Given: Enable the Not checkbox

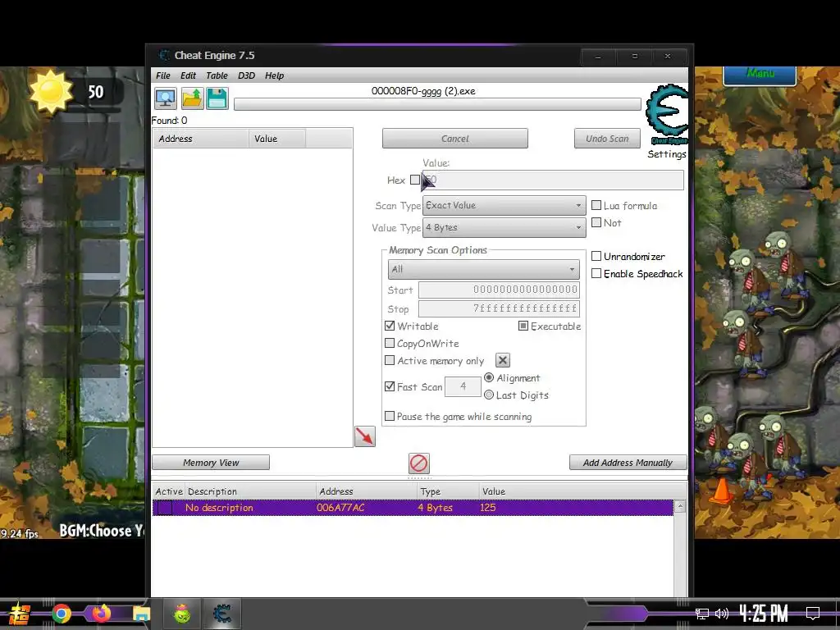Looking at the screenshot, I should click(596, 222).
